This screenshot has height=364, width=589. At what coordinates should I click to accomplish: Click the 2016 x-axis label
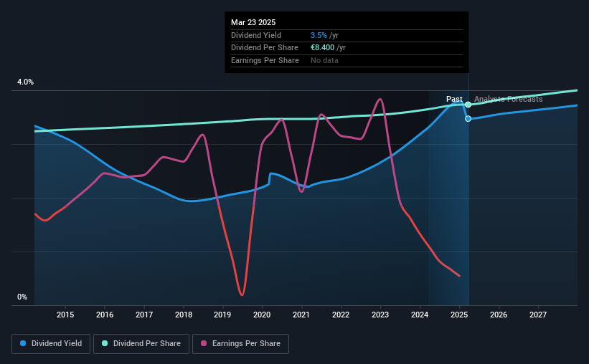(105, 315)
